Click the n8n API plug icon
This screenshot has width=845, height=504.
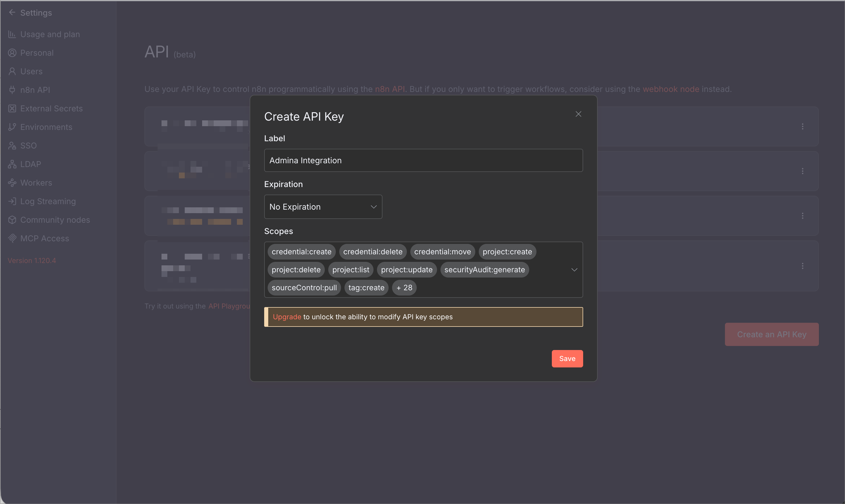coord(12,90)
